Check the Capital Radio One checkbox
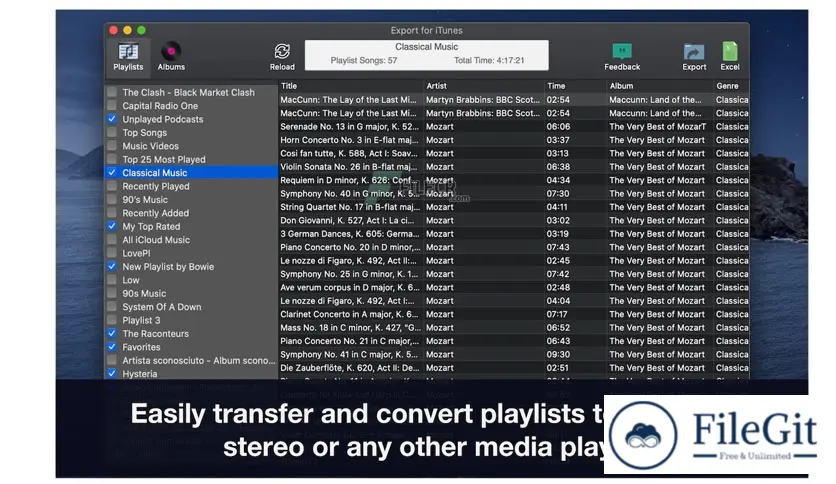 (x=112, y=106)
